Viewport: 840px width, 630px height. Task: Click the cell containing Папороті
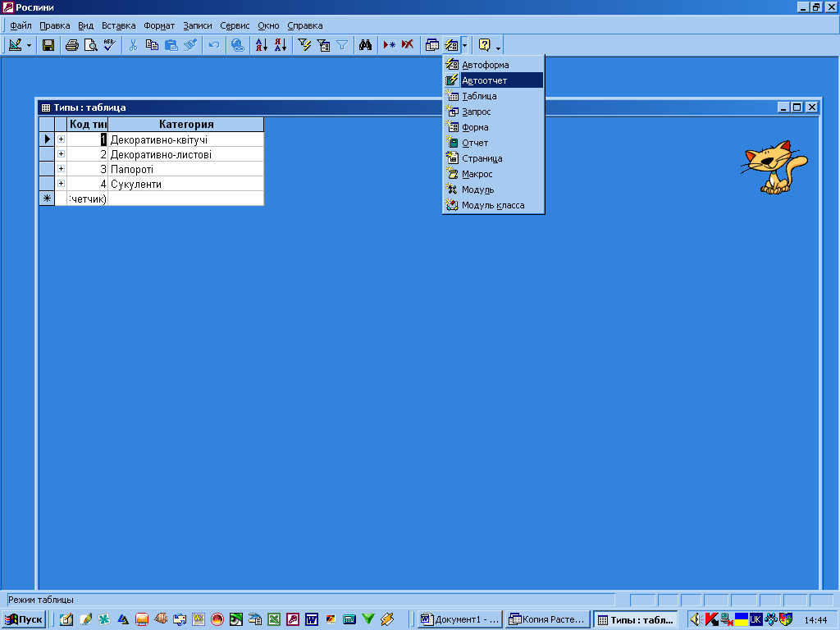(x=186, y=169)
